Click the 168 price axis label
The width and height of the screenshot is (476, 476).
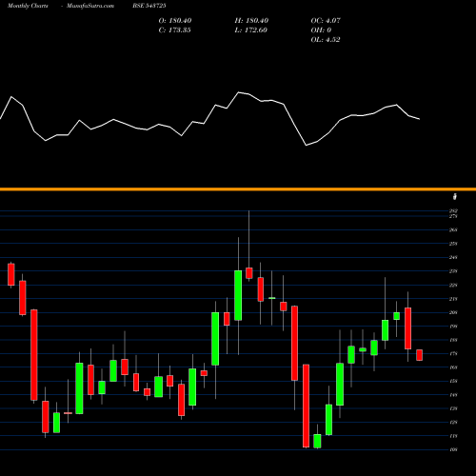coord(453,367)
